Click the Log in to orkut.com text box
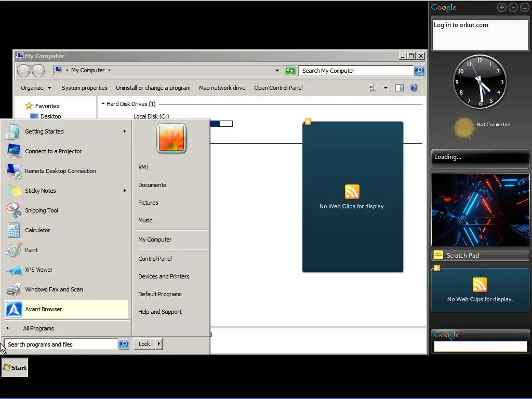 click(x=480, y=35)
